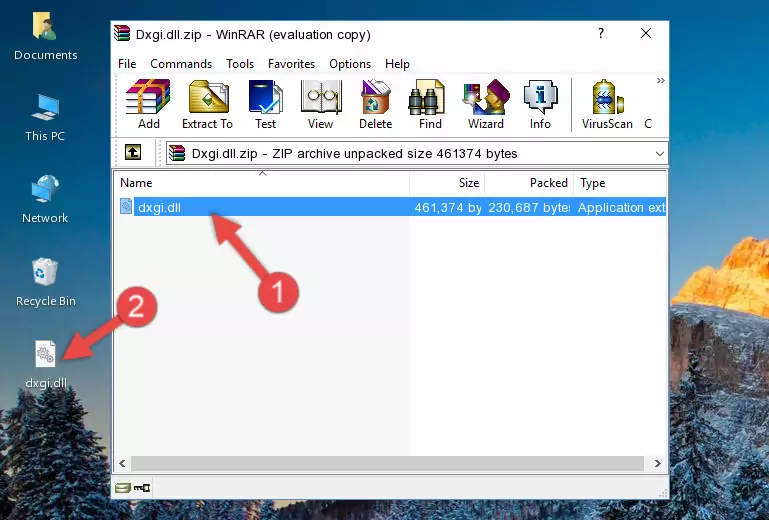Run the Test archive tool
This screenshot has width=769, height=520.
pos(265,104)
